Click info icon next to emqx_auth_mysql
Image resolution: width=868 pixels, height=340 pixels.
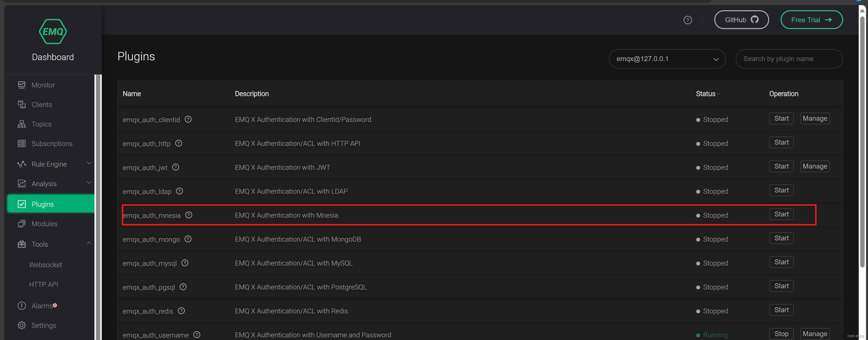tap(185, 263)
